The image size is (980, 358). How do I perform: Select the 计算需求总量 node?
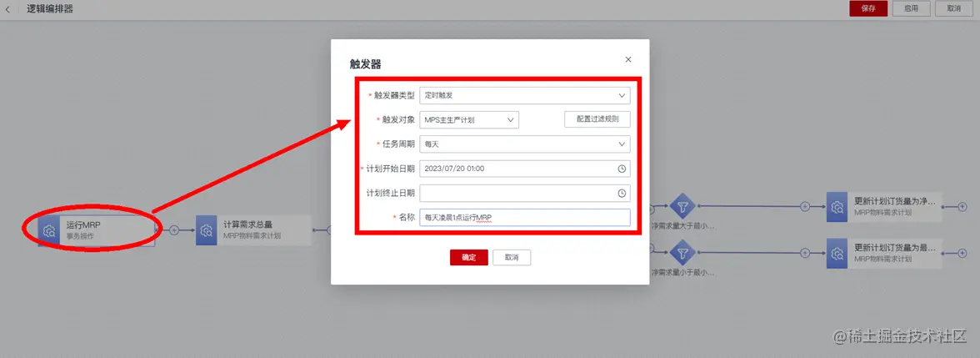253,230
